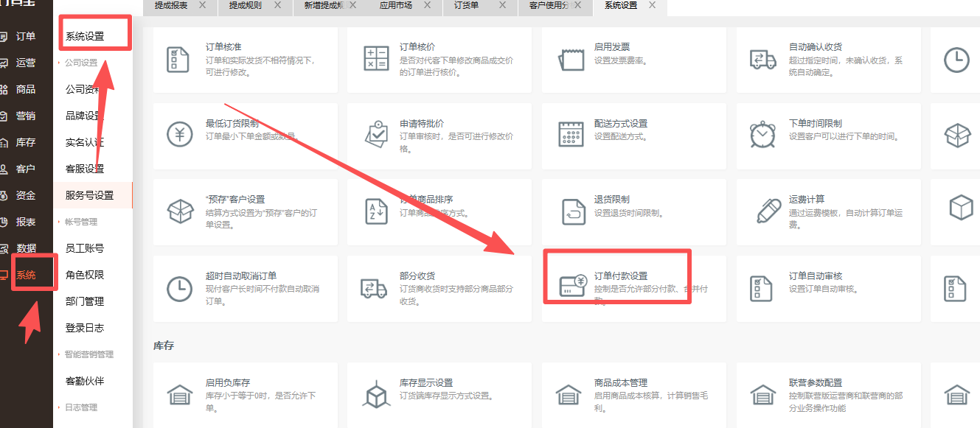980x428 pixels.
Task: Select the 商品成本管理 warehouse icon
Action: [568, 396]
